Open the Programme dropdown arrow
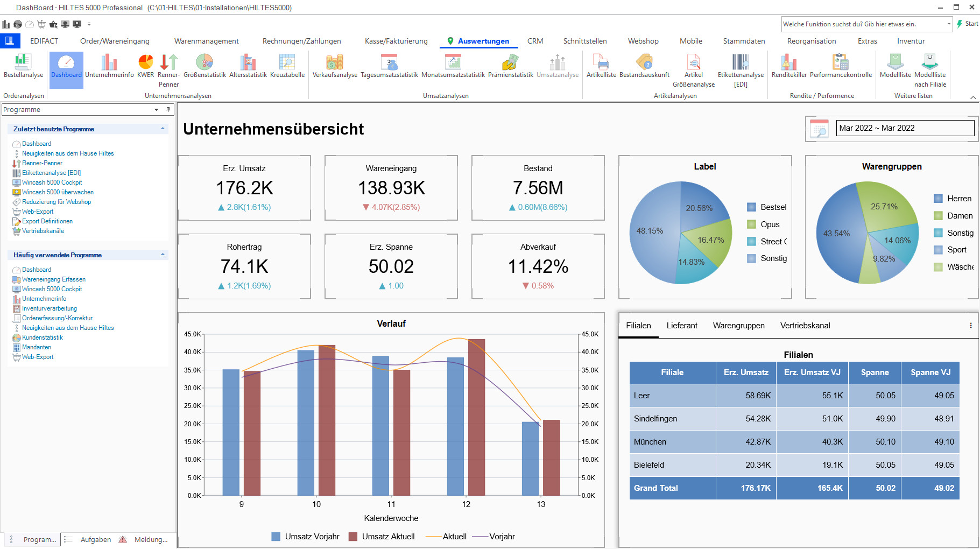Screen dimensions: 980x549 (156, 109)
